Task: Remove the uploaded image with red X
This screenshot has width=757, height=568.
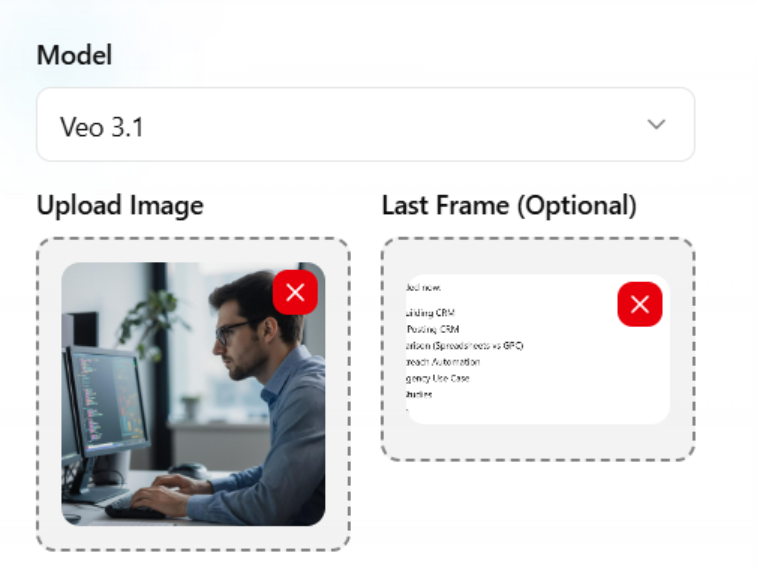Action: 295,292
